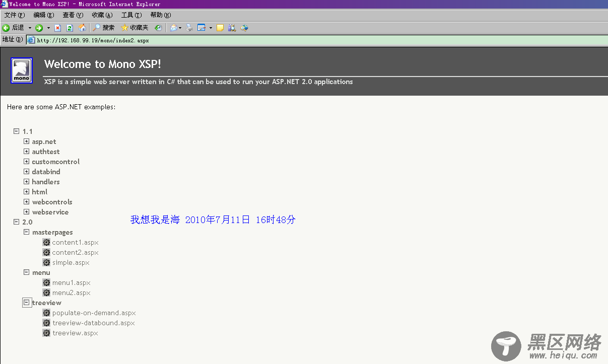Open the menu2.aspx link
Image resolution: width=608 pixels, height=364 pixels.
(71, 293)
